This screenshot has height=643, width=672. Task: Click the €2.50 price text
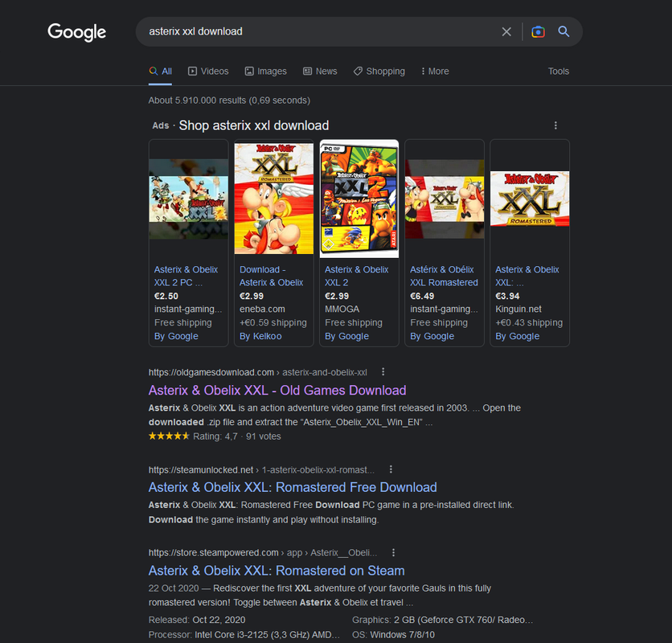pyautogui.click(x=166, y=297)
